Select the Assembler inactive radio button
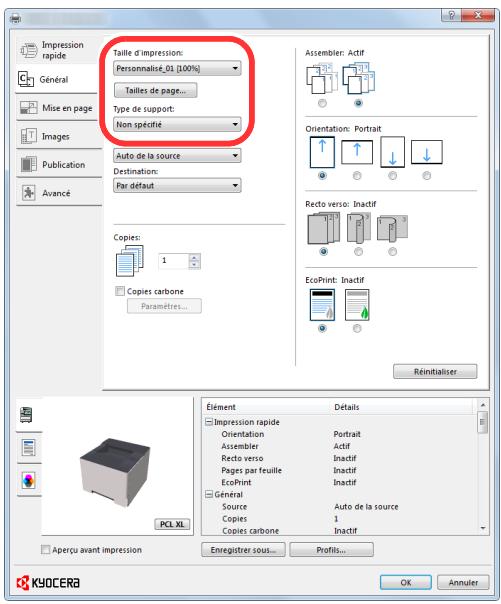The height and width of the screenshot is (604, 501). (322, 103)
